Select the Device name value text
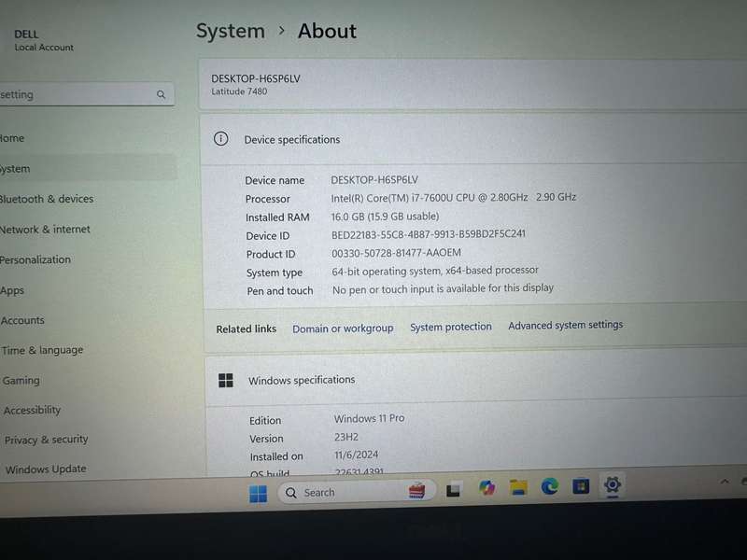The width and height of the screenshot is (747, 560). 374,180
